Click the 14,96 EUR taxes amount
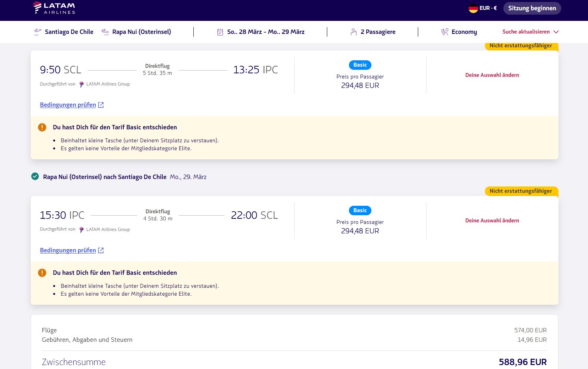 pyautogui.click(x=532, y=340)
